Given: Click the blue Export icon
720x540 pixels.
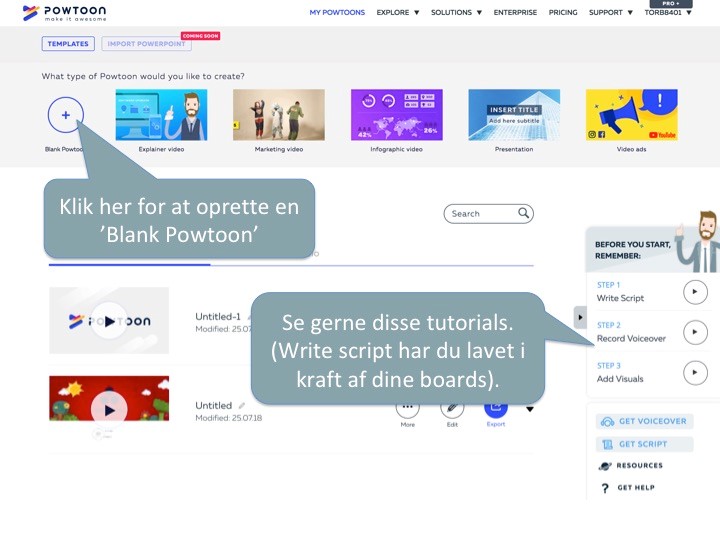Looking at the screenshot, I should pyautogui.click(x=496, y=408).
